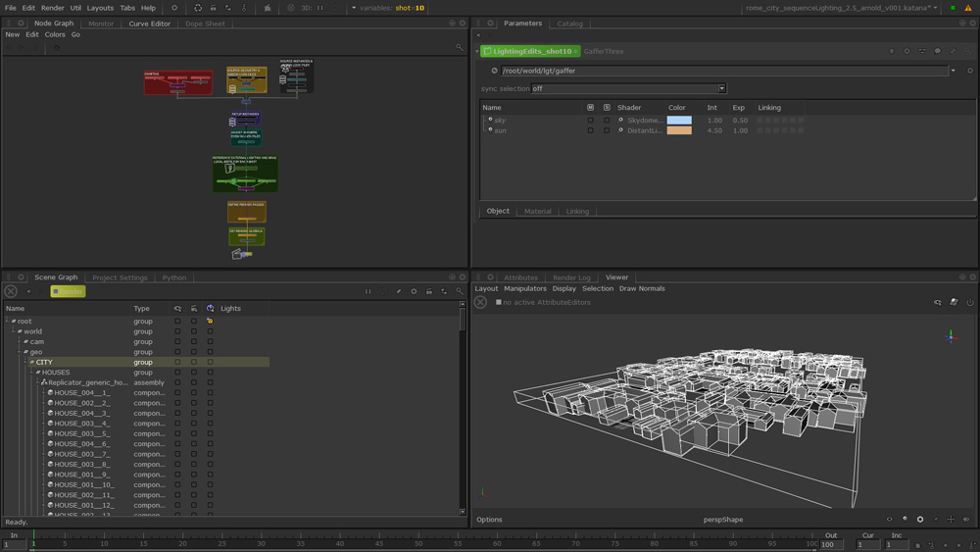Toggle first checkbox on CITY row
The width and height of the screenshot is (980, 552).
(177, 362)
